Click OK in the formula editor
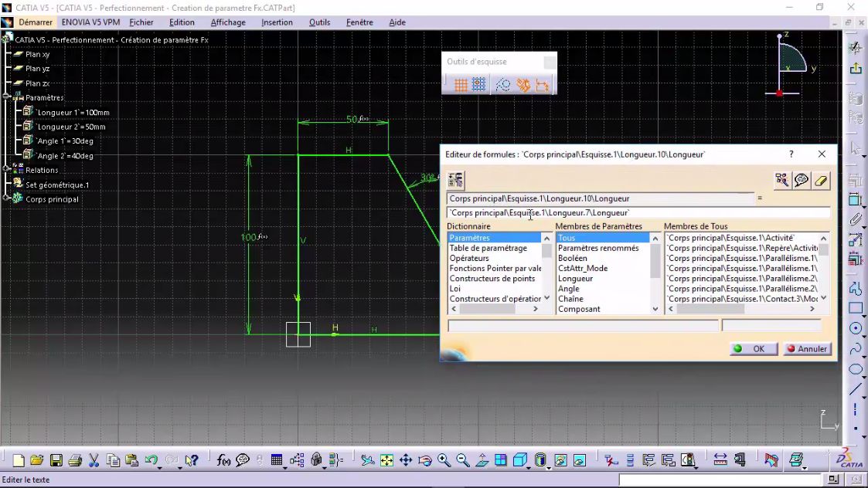 click(x=753, y=348)
